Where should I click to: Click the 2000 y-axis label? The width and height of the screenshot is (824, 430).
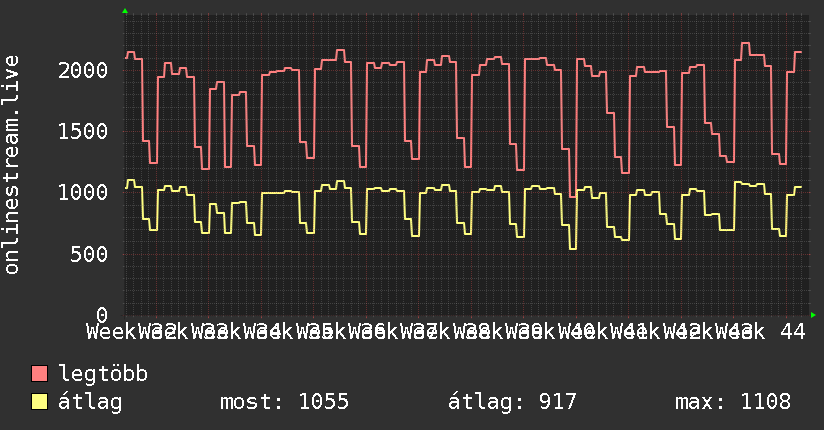click(x=83, y=70)
